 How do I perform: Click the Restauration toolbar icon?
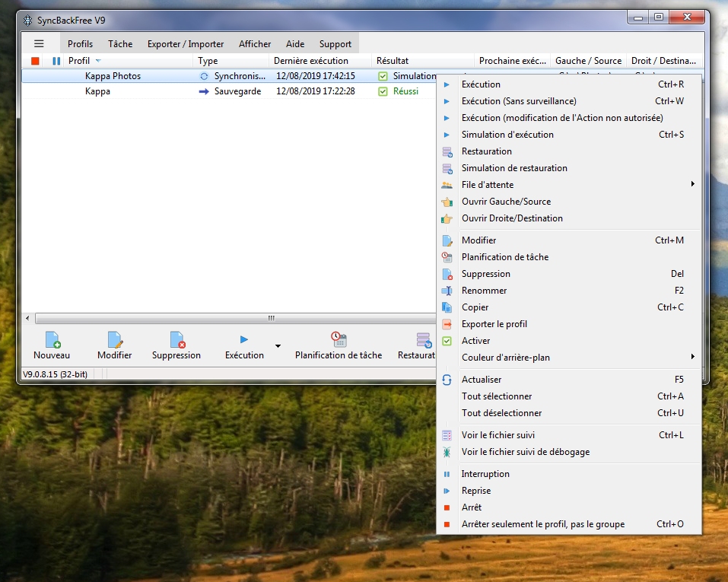pos(424,339)
